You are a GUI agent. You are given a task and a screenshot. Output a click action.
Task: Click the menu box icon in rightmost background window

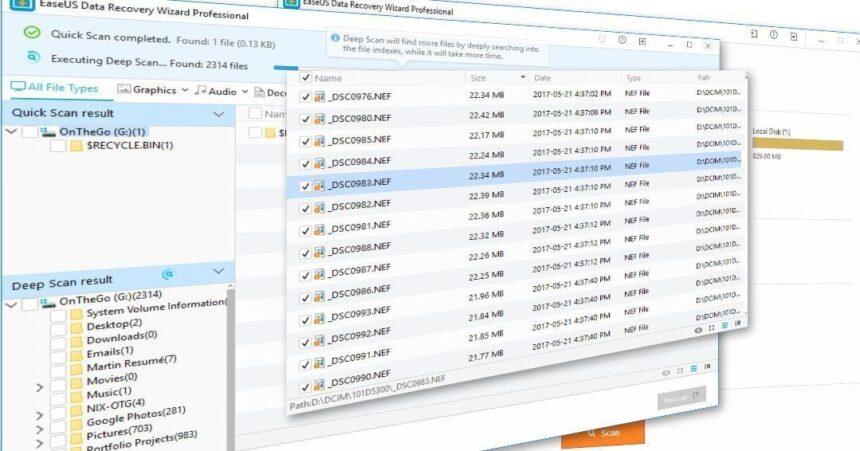pos(794,36)
